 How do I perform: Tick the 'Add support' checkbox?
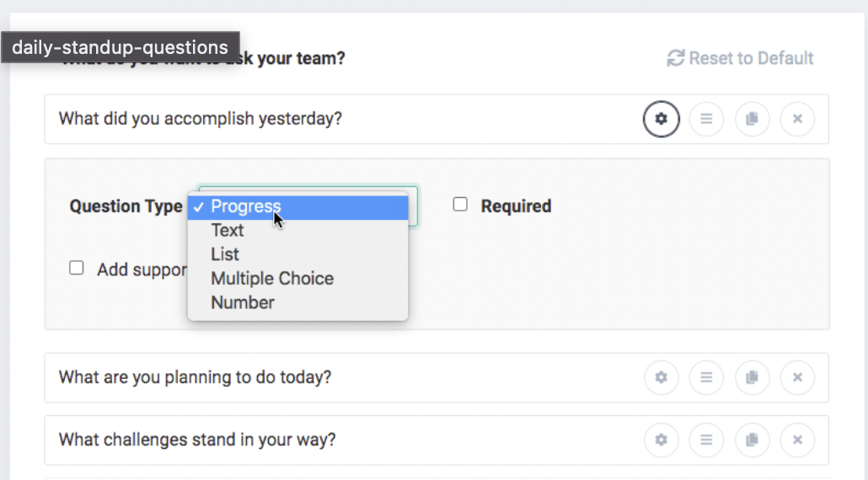[77, 268]
